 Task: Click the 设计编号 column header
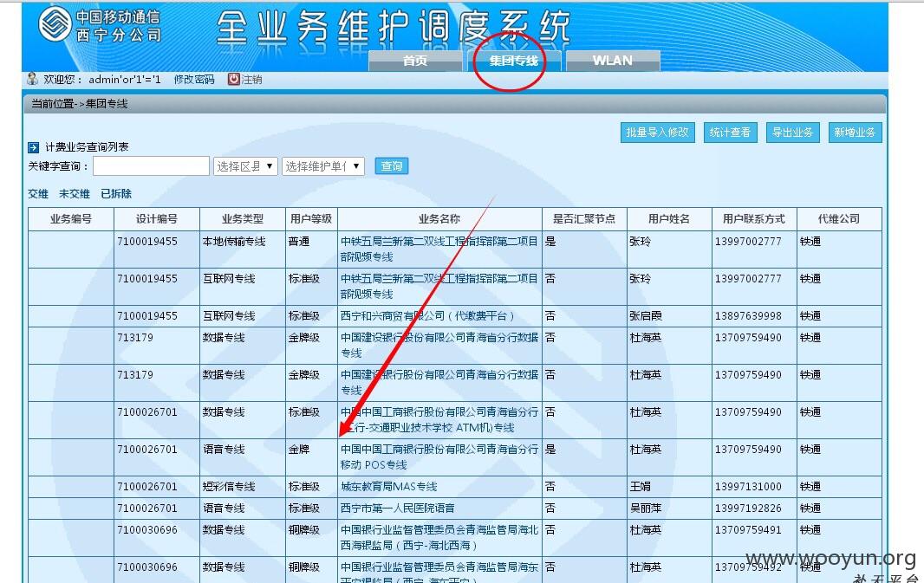(x=157, y=219)
